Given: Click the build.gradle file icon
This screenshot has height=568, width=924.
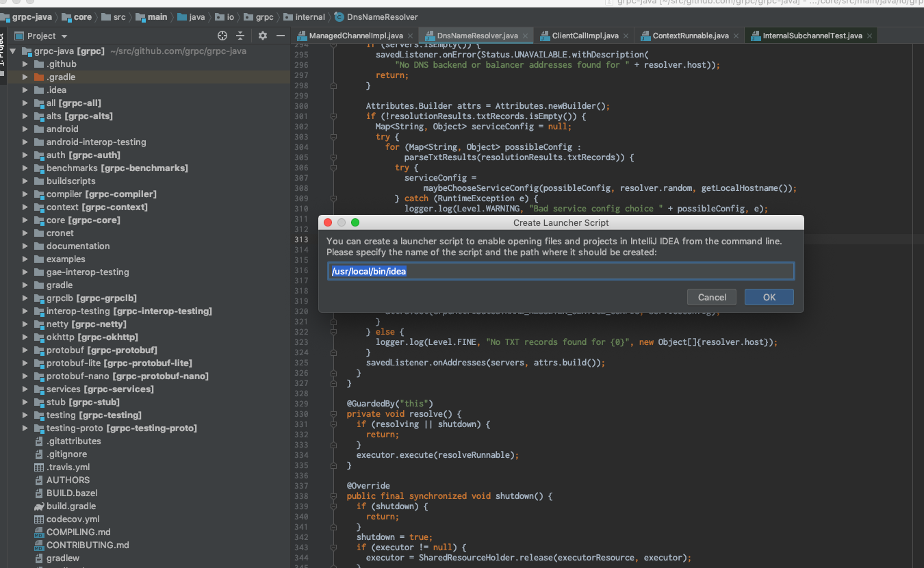Looking at the screenshot, I should [39, 506].
